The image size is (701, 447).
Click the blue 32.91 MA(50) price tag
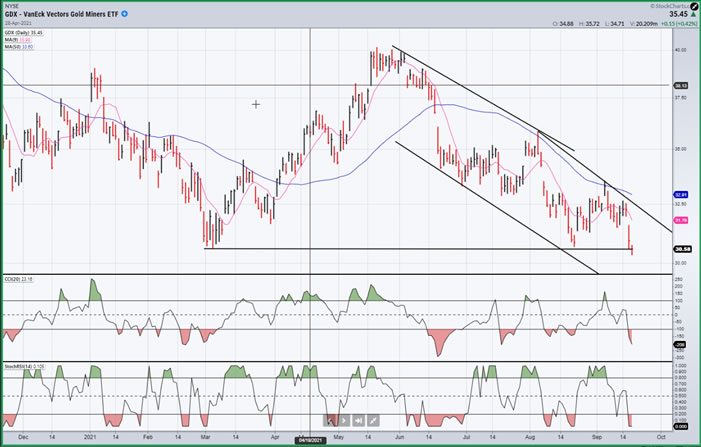coord(681,195)
